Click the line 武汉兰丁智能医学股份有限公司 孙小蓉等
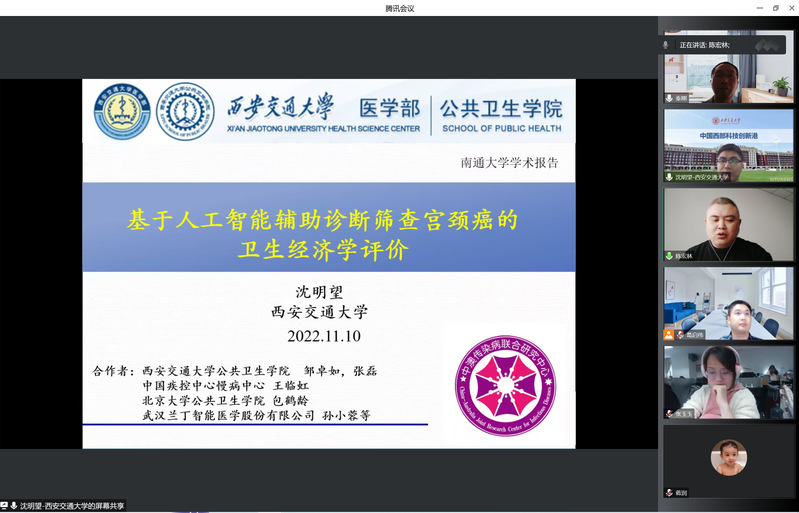The width and height of the screenshot is (799, 513). [x=256, y=415]
